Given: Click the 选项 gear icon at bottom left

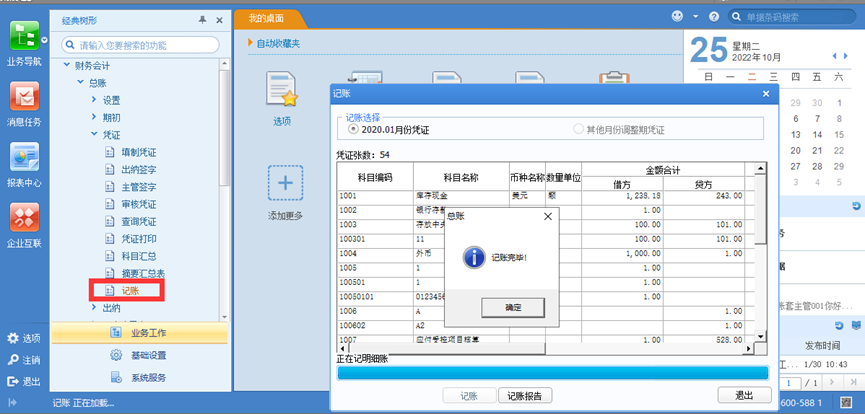Looking at the screenshot, I should click(13, 338).
